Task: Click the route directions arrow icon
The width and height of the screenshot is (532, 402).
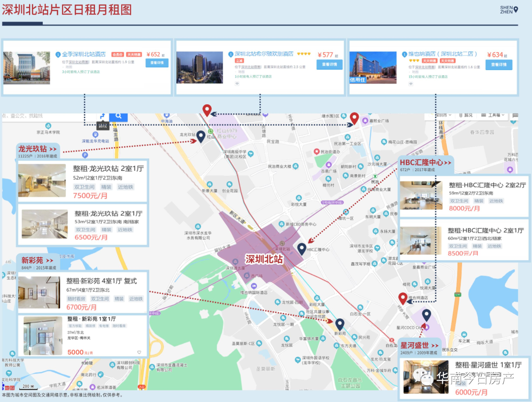Action: coord(102,116)
